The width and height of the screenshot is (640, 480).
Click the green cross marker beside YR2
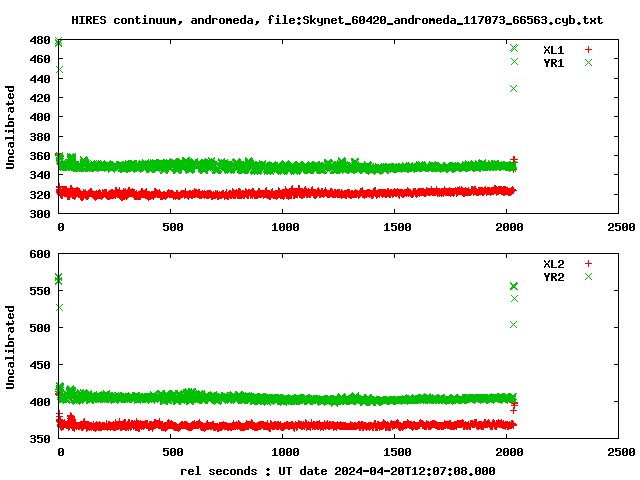coord(588,277)
